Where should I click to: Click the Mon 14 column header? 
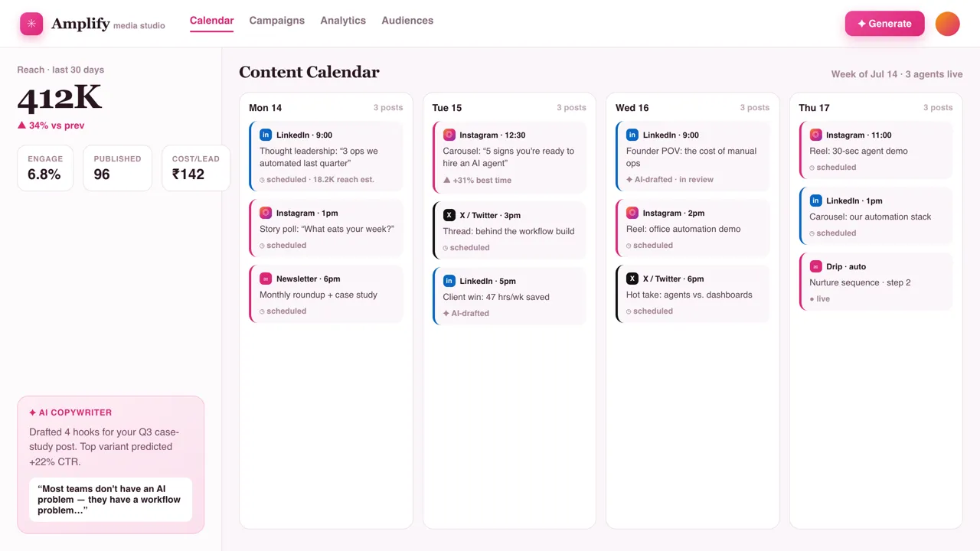pyautogui.click(x=265, y=108)
